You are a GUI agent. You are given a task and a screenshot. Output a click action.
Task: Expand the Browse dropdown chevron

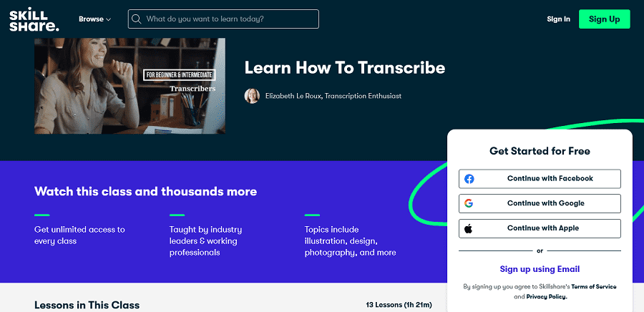(x=109, y=19)
